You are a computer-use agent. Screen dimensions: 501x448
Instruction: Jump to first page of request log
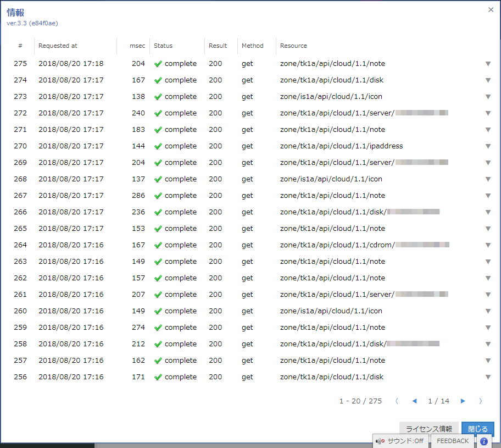coord(397,401)
